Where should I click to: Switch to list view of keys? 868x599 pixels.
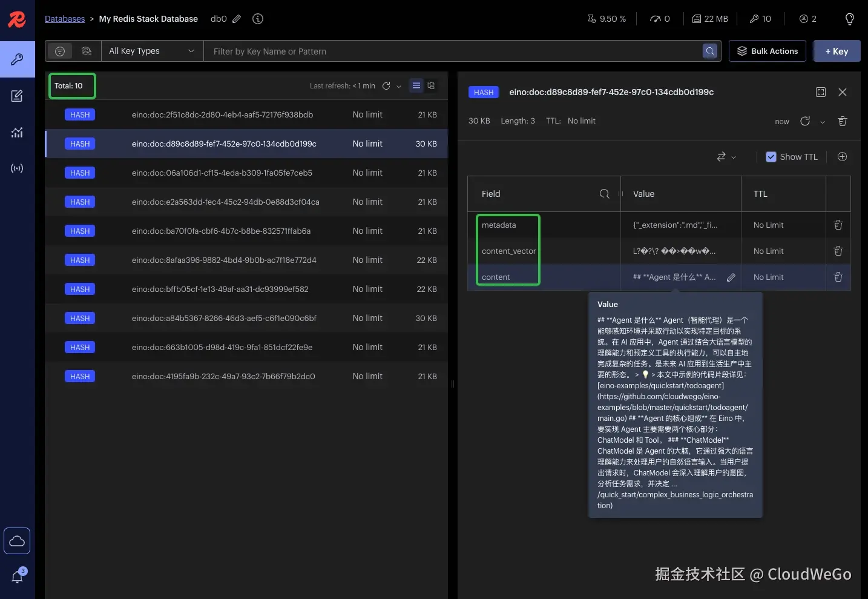pos(416,86)
